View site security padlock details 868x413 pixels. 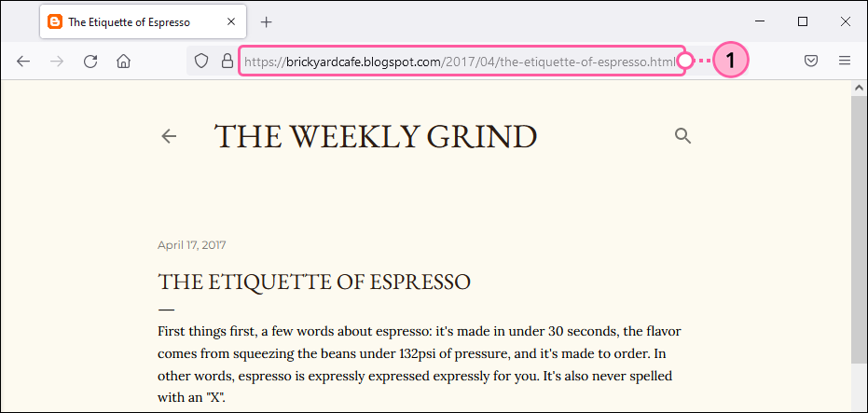[227, 61]
